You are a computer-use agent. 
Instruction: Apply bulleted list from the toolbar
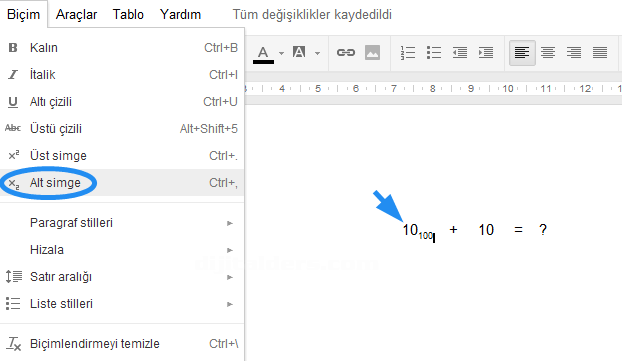434,52
